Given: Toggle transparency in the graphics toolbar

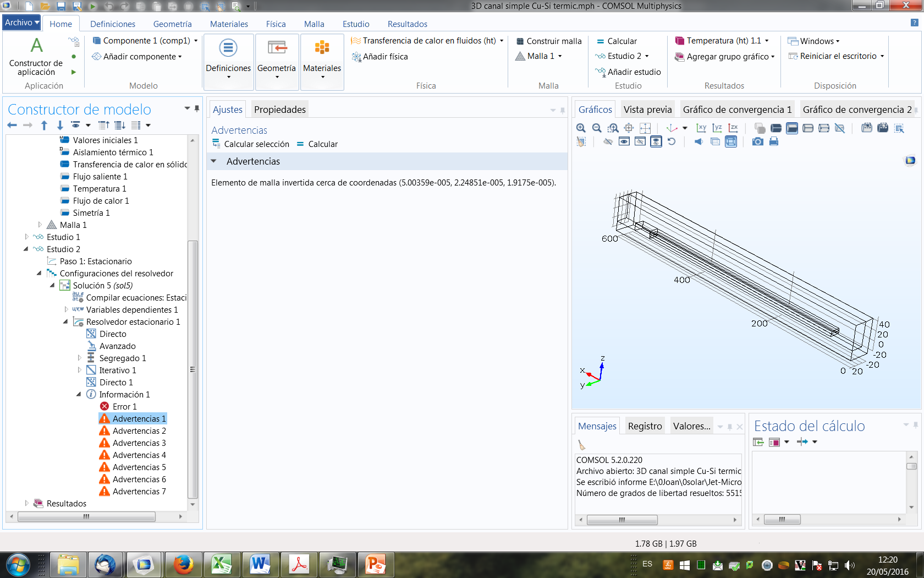Looking at the screenshot, I should 714,141.
